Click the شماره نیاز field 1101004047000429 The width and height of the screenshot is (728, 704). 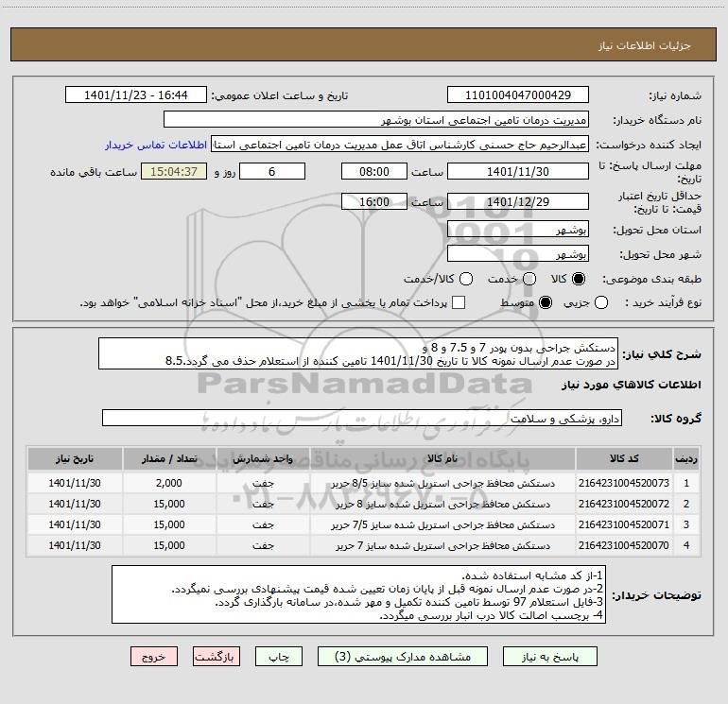(x=518, y=95)
